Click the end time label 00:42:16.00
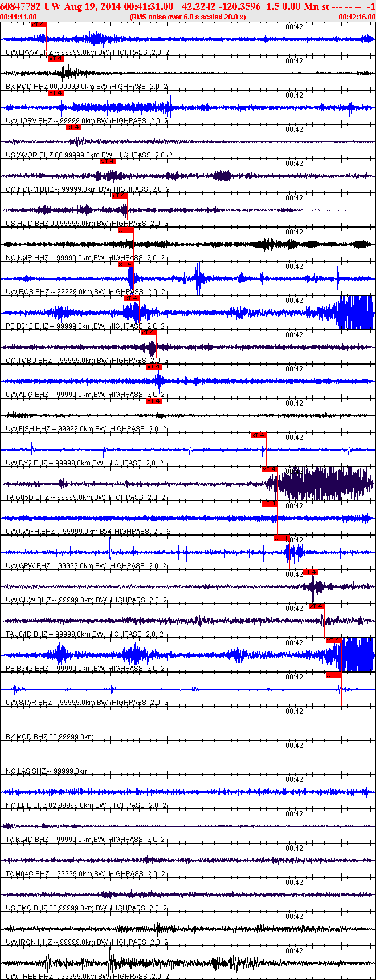376x980 pixels. tap(357, 17)
